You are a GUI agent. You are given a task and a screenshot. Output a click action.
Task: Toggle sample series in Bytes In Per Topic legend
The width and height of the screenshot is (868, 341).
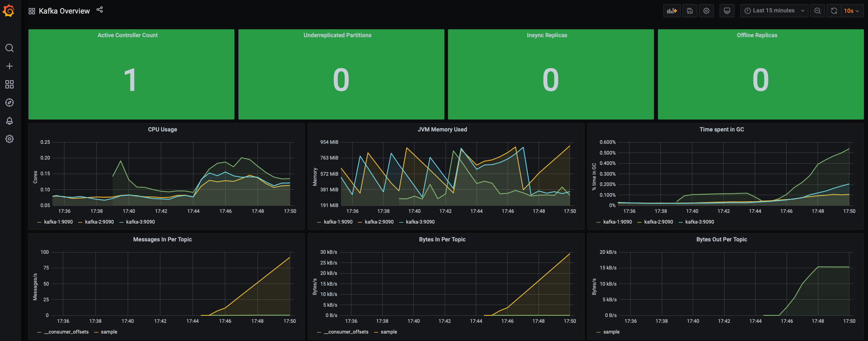point(389,332)
